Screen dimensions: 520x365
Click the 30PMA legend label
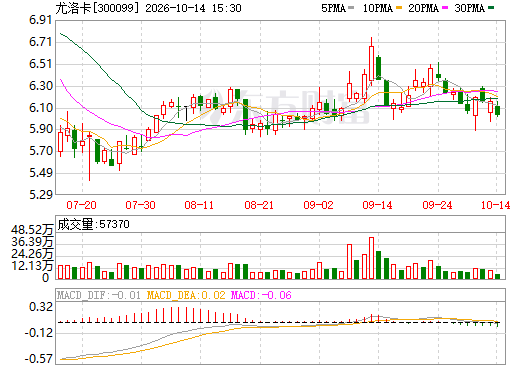pyautogui.click(x=469, y=8)
